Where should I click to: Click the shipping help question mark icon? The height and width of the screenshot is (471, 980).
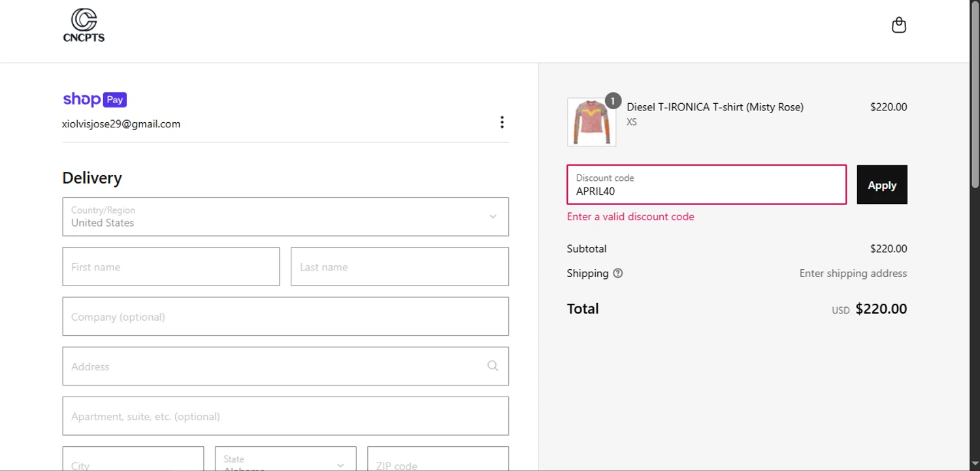point(618,273)
